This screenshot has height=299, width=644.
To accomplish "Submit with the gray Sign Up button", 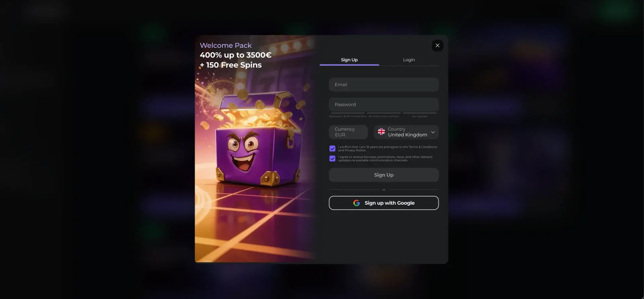I will (384, 175).
